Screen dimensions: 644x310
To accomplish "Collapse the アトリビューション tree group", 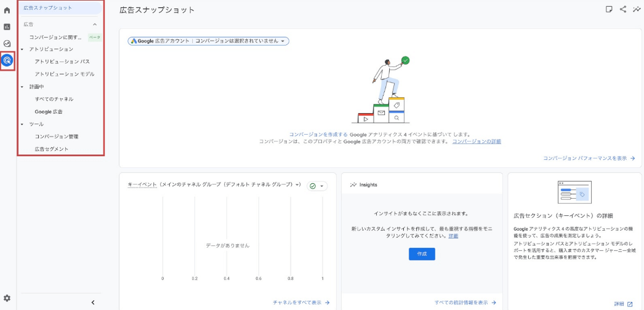I will [22, 49].
